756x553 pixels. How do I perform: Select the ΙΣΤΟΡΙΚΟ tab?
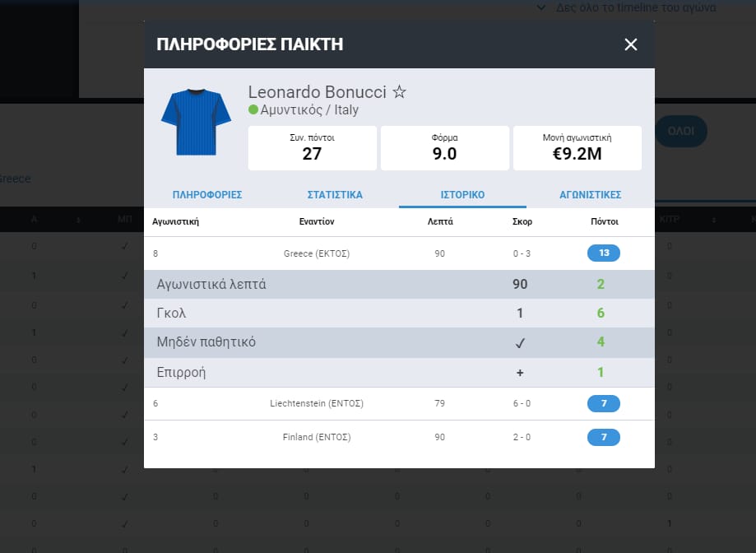(462, 195)
